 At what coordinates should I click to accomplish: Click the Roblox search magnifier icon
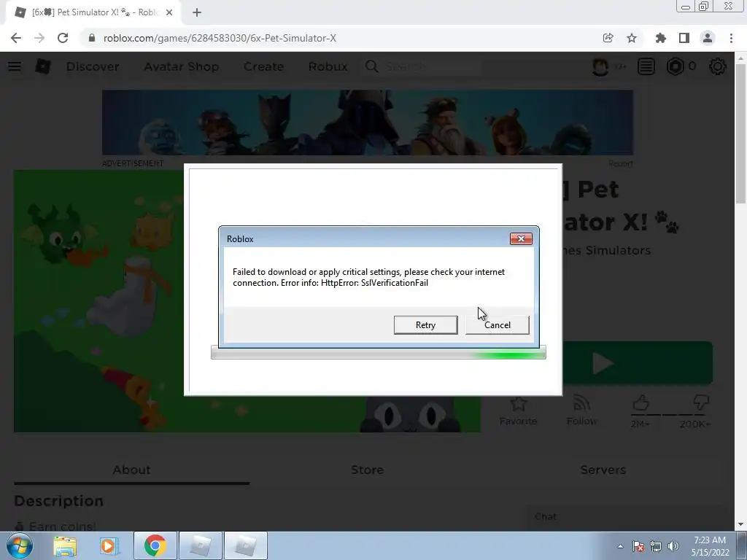point(372,66)
